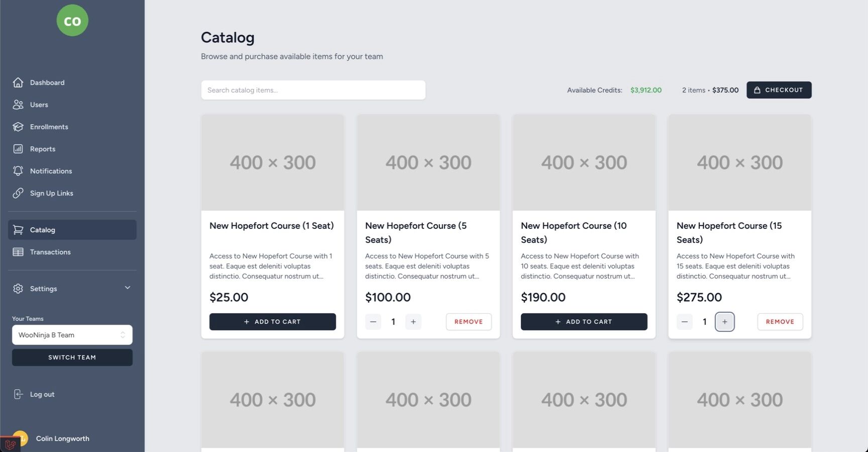Open the Dashboard home icon

click(18, 82)
